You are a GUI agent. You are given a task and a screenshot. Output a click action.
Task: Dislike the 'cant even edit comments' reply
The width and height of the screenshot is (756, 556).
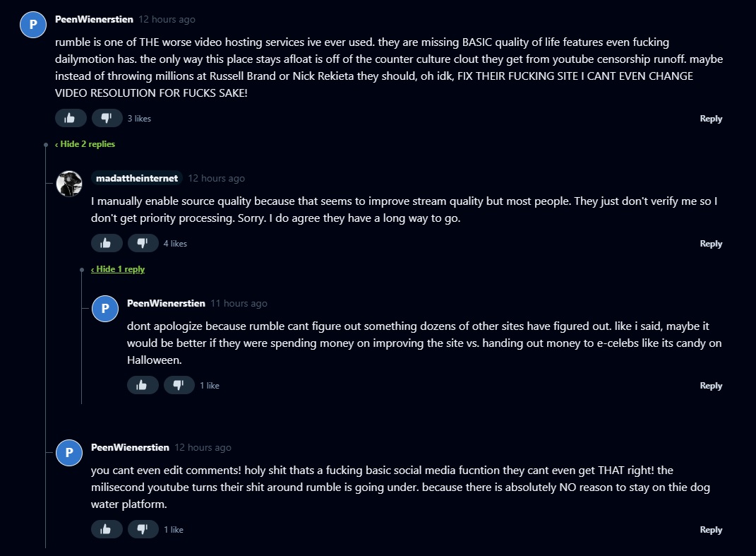click(143, 529)
